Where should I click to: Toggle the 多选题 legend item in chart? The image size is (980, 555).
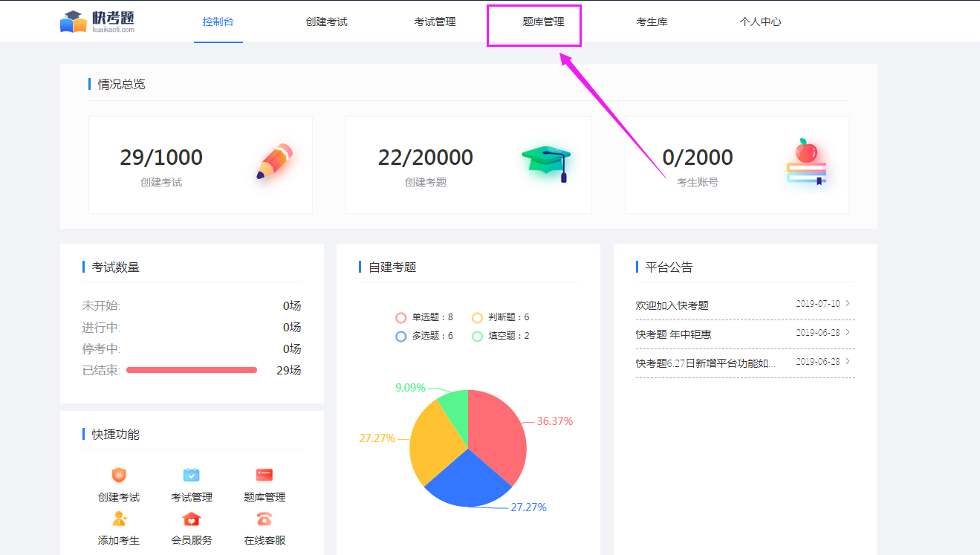point(424,336)
